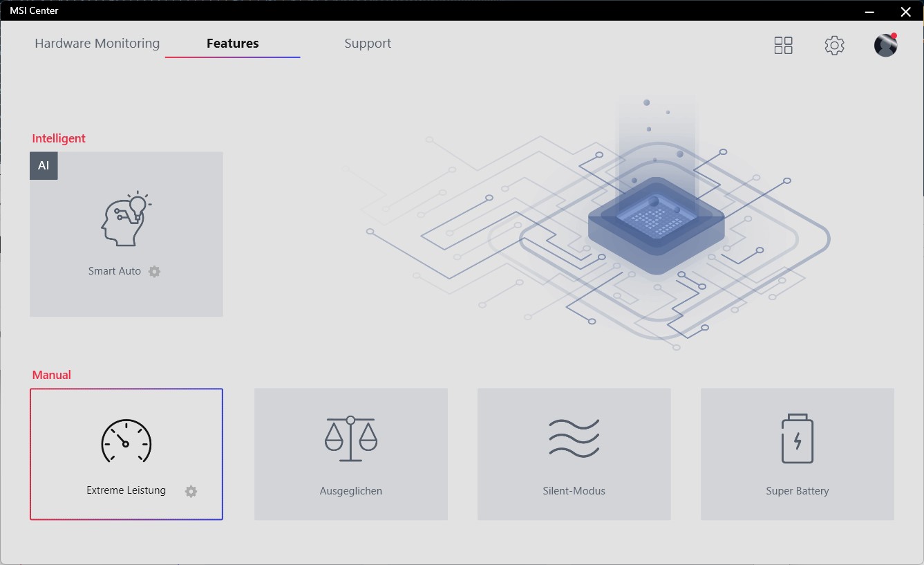Select the Super Battery label

click(798, 491)
